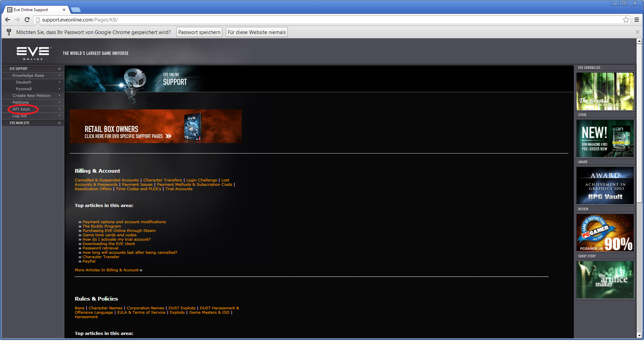Select Create New Petition menu item

click(x=31, y=96)
